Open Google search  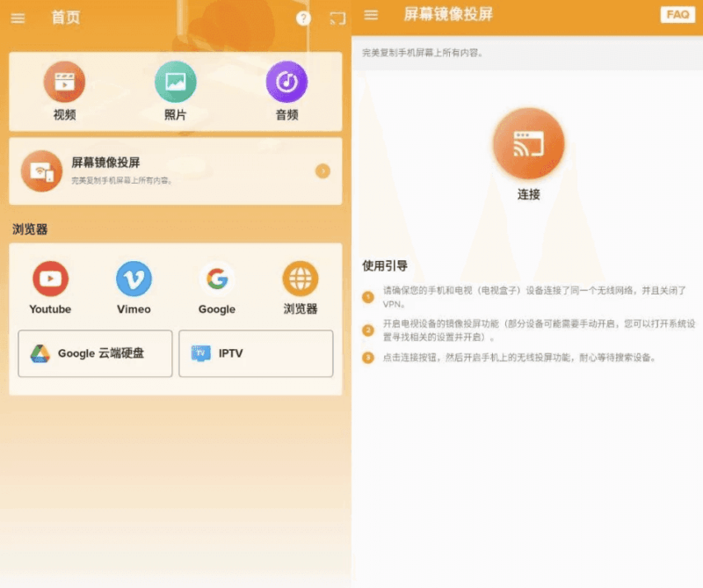216,279
